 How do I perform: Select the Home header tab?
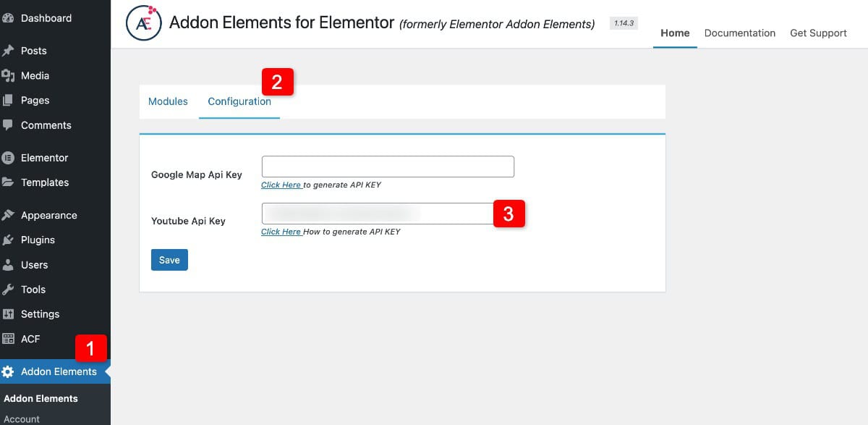[675, 33]
